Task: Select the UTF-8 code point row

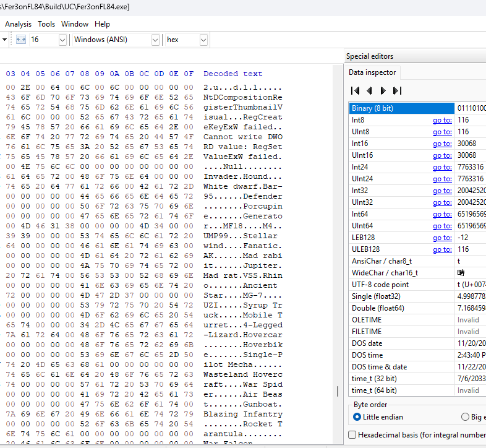Action: [x=417, y=285]
